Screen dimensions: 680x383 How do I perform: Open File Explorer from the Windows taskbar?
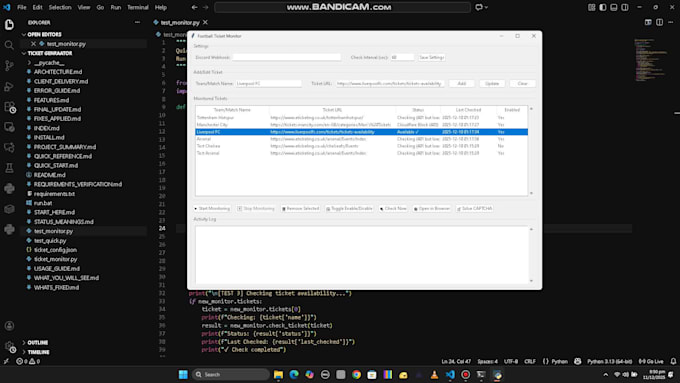pyautogui.click(x=278, y=375)
